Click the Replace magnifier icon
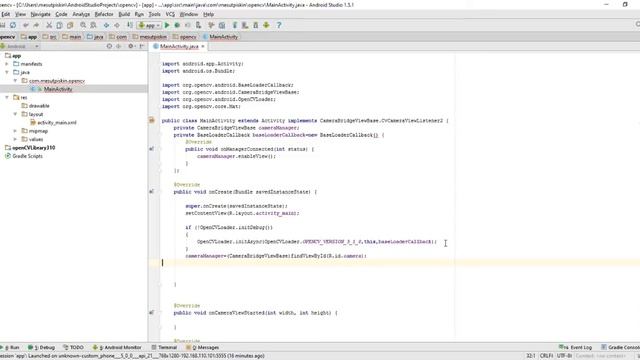This screenshot has width=640, height=360. 93,25
